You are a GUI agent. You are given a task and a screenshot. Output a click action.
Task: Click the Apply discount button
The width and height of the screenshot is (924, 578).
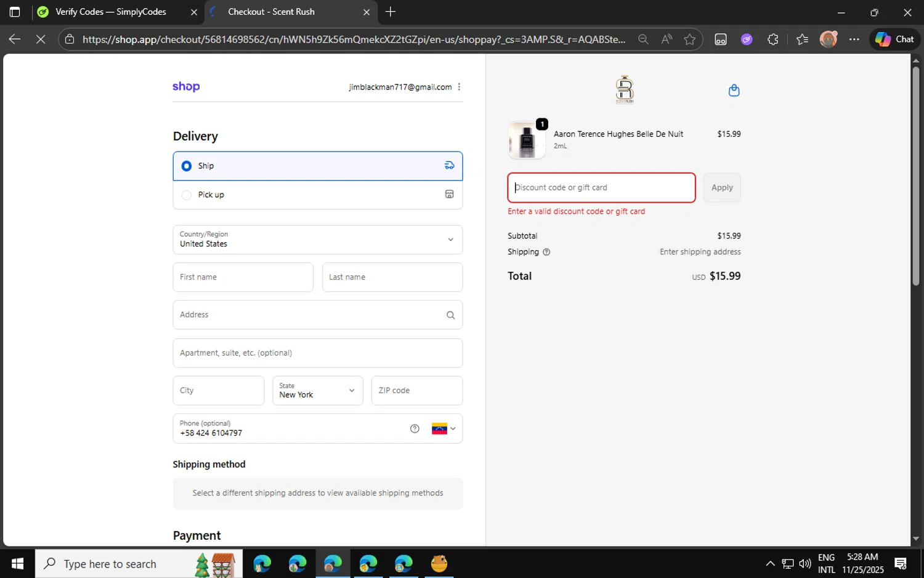coord(722,187)
